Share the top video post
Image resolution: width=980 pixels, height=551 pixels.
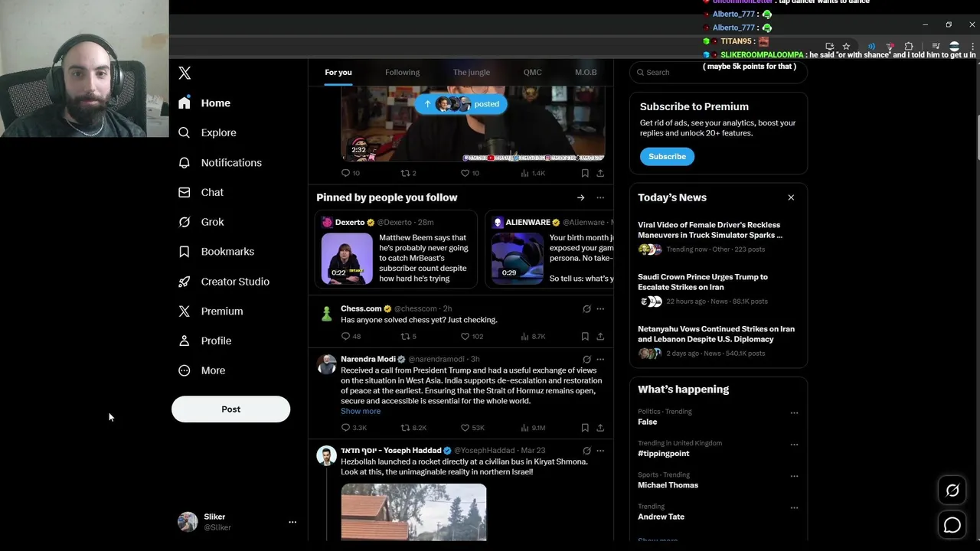pyautogui.click(x=600, y=173)
